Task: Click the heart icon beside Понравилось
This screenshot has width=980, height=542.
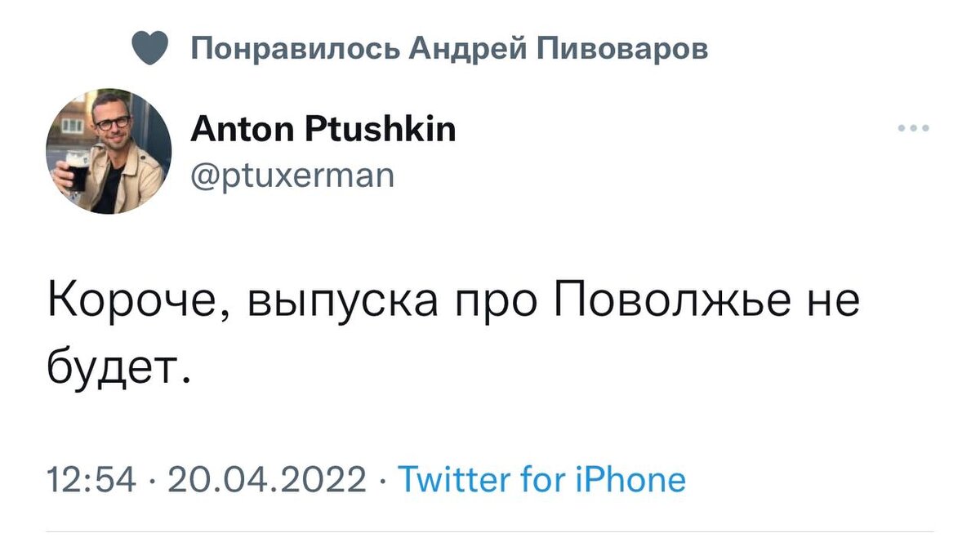Action: tap(149, 51)
